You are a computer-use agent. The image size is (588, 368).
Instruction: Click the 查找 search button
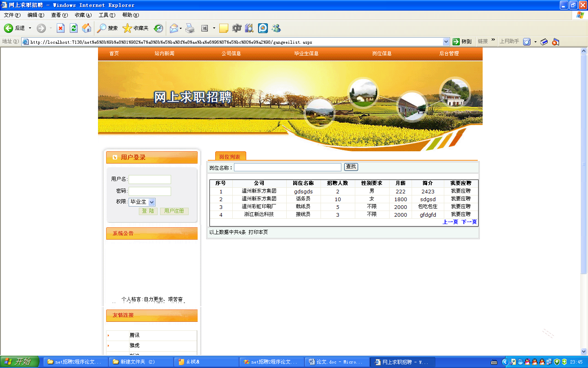coord(350,167)
